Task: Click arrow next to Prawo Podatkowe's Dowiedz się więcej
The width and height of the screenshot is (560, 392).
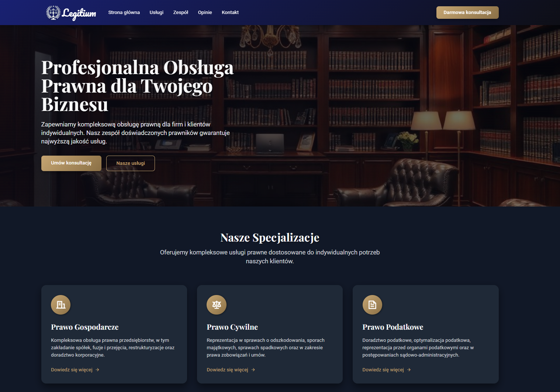Action: [409, 370]
